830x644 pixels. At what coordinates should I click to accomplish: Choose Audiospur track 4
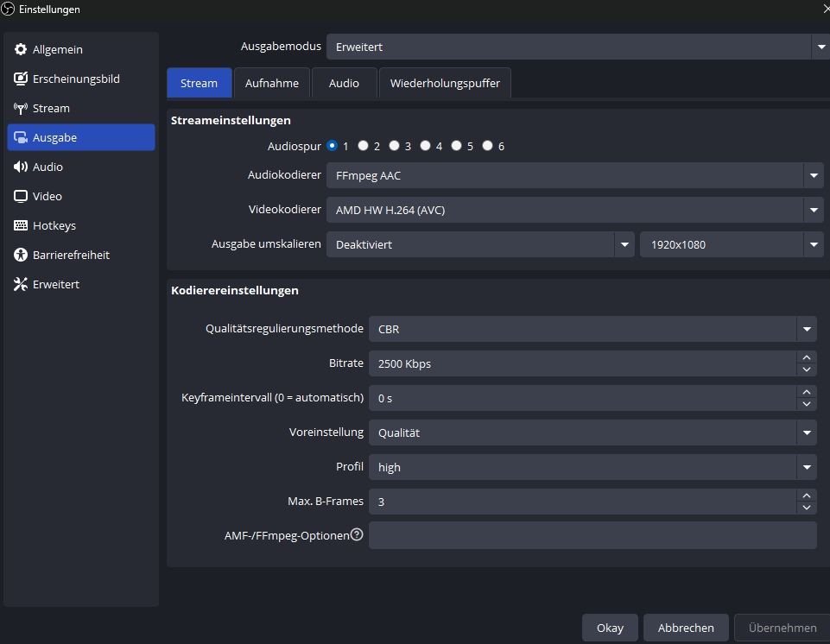426,146
